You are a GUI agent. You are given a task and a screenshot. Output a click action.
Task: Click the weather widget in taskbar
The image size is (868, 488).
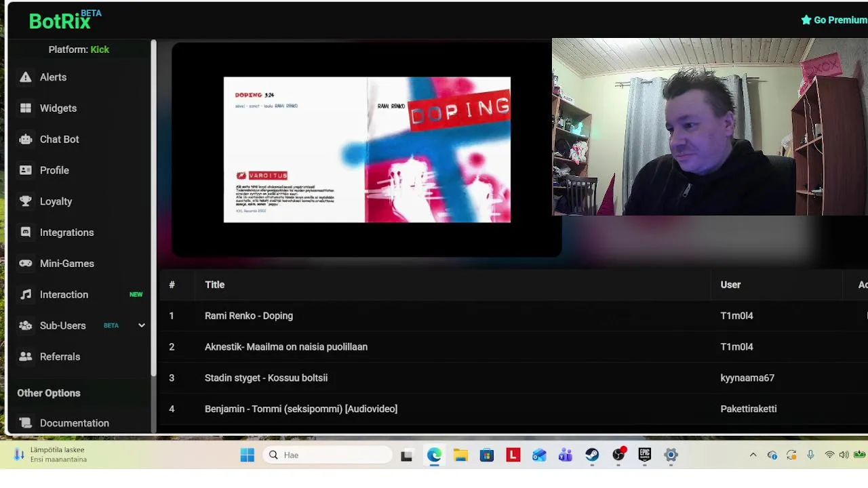[x=51, y=455]
